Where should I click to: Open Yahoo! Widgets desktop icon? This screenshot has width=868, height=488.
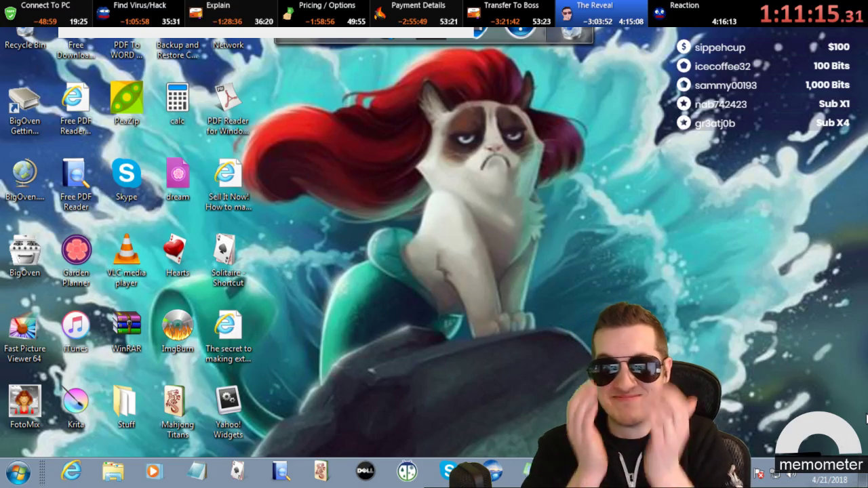(x=229, y=412)
